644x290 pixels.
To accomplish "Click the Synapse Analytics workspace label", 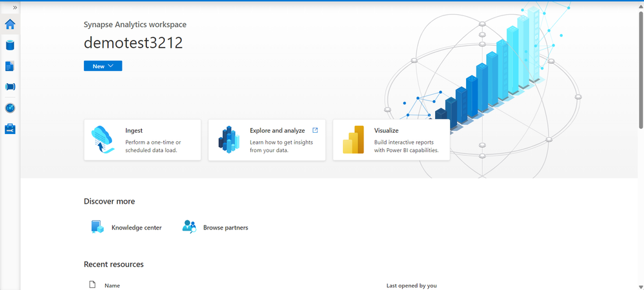I will coord(135,24).
